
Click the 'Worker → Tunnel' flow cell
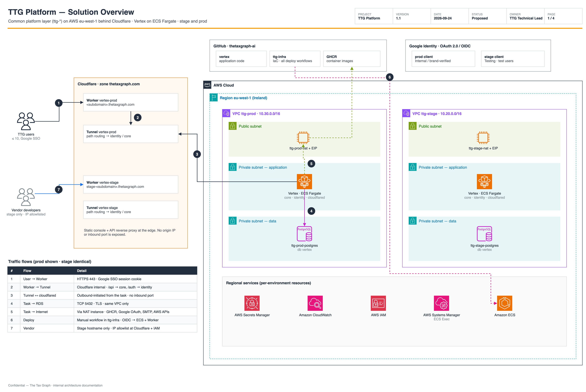pyautogui.click(x=47, y=287)
